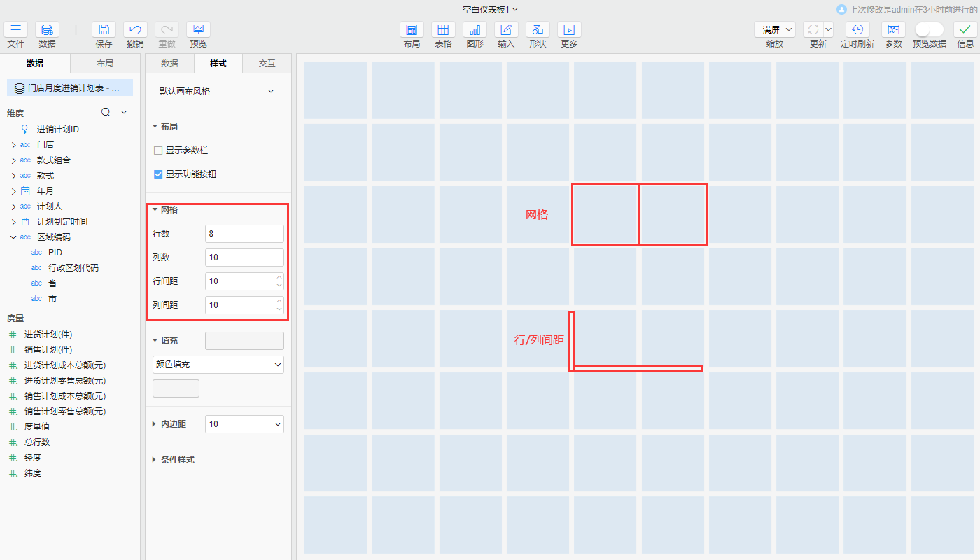
Task: Open the Preview (预览) icon
Action: coord(198,29)
